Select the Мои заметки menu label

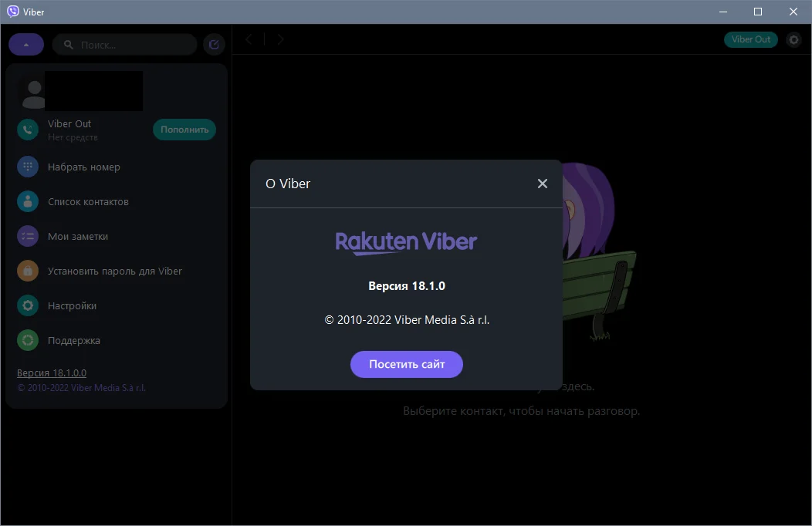pyautogui.click(x=78, y=236)
